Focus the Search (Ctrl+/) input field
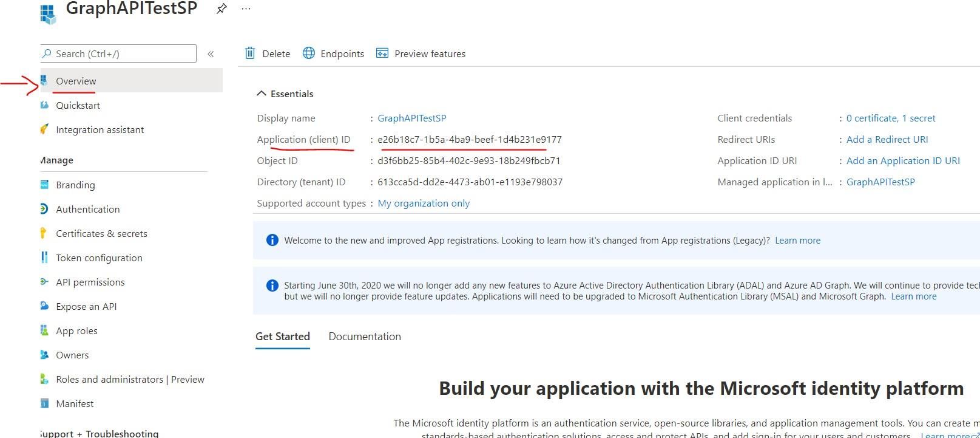Image resolution: width=980 pixels, height=438 pixels. click(x=119, y=53)
